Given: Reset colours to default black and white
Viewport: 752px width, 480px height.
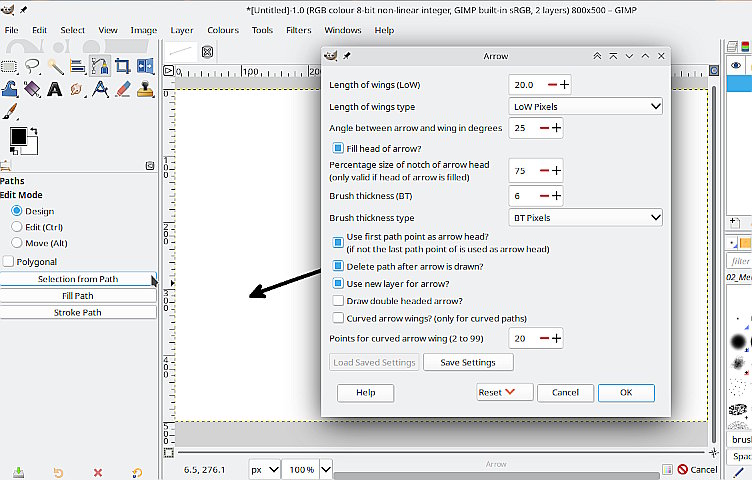Looking at the screenshot, I should click(x=14, y=151).
